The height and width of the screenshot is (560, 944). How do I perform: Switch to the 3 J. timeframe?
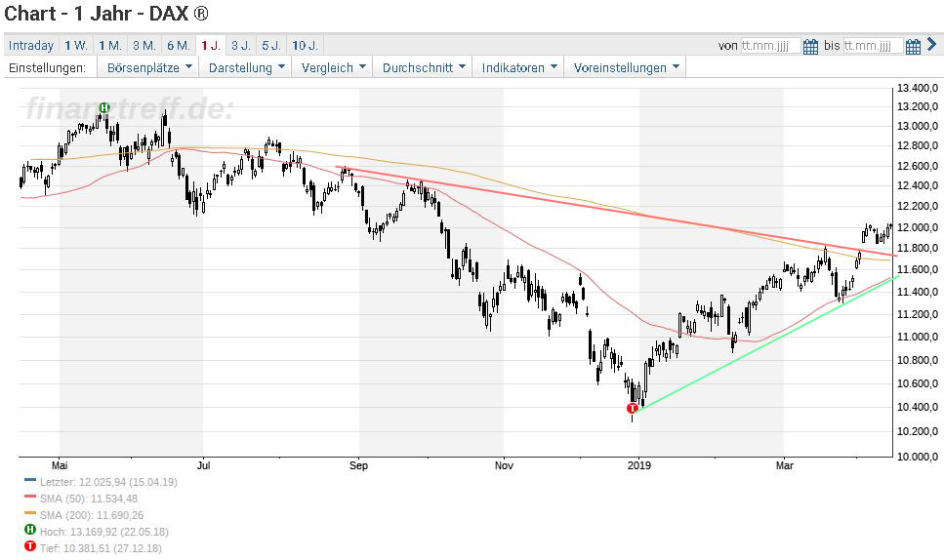click(241, 45)
